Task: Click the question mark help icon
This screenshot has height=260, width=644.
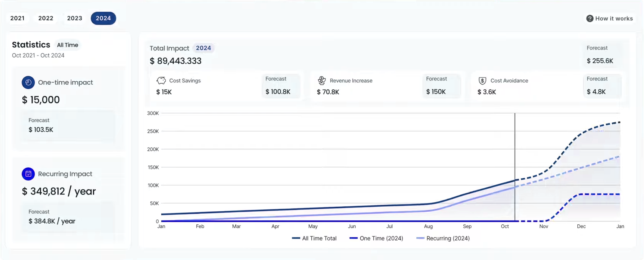Action: [590, 18]
